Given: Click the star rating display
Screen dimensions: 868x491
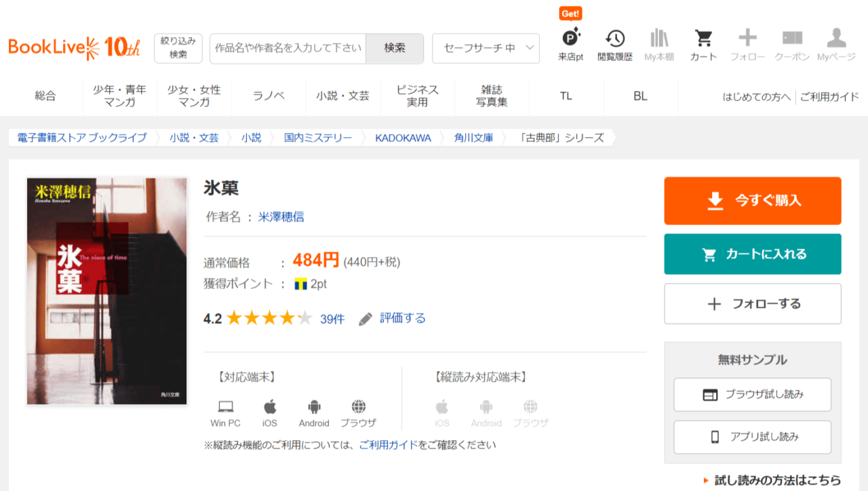Looking at the screenshot, I should click(x=269, y=318).
